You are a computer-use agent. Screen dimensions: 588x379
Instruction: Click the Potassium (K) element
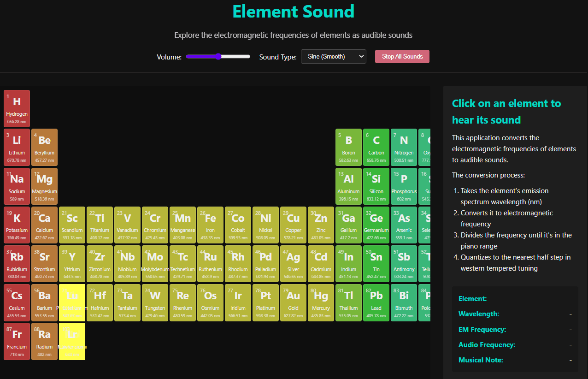click(17, 225)
